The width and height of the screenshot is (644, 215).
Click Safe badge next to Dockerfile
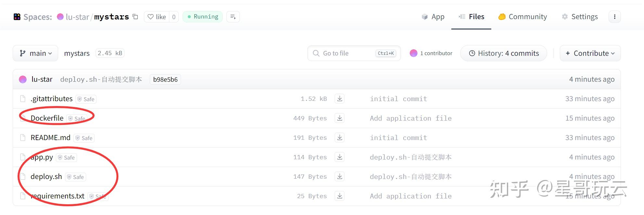(77, 119)
